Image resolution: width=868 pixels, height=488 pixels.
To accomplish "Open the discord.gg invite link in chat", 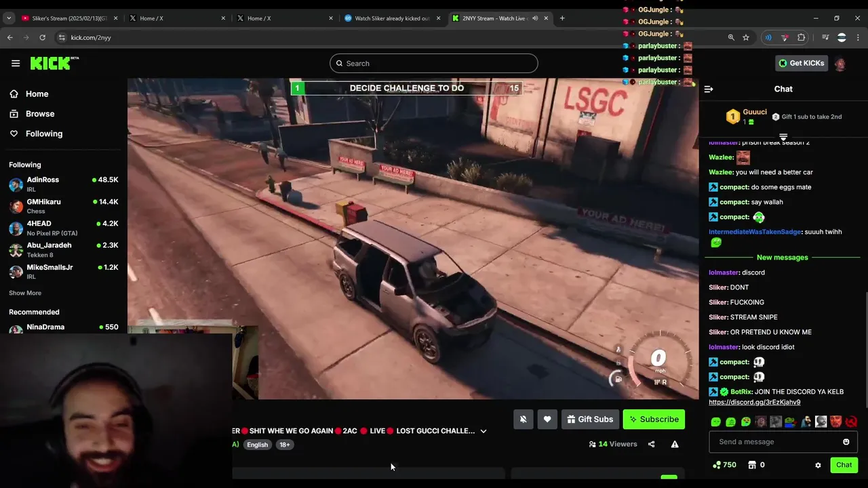I will coord(754,403).
